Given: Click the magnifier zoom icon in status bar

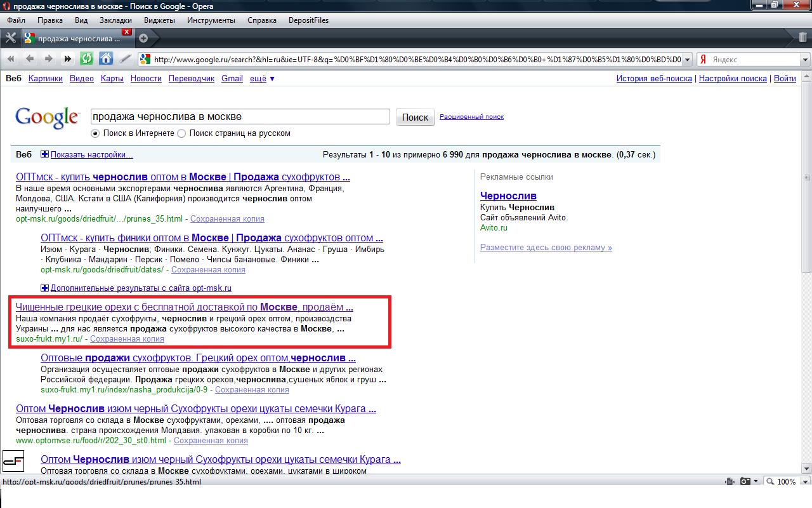Looking at the screenshot, I should point(770,482).
